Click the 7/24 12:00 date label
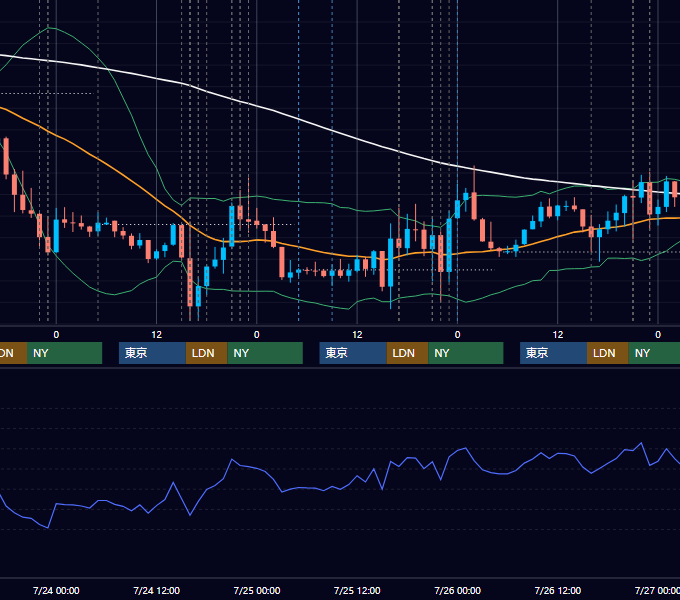Image resolution: width=680 pixels, height=600 pixels. pyautogui.click(x=157, y=590)
